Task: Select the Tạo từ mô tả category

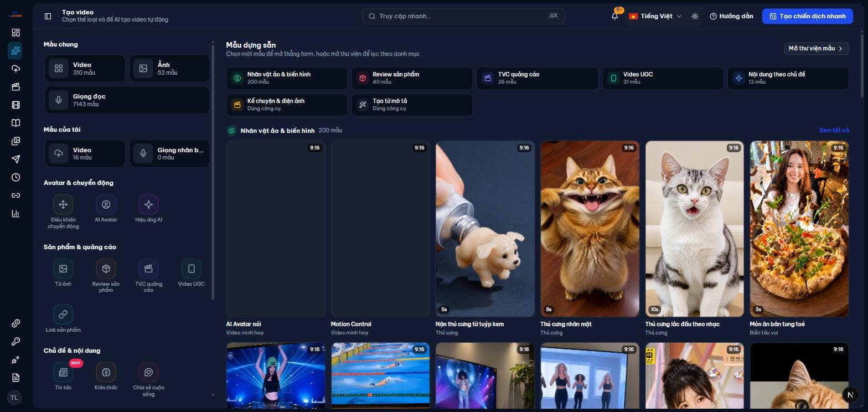Action: click(412, 105)
